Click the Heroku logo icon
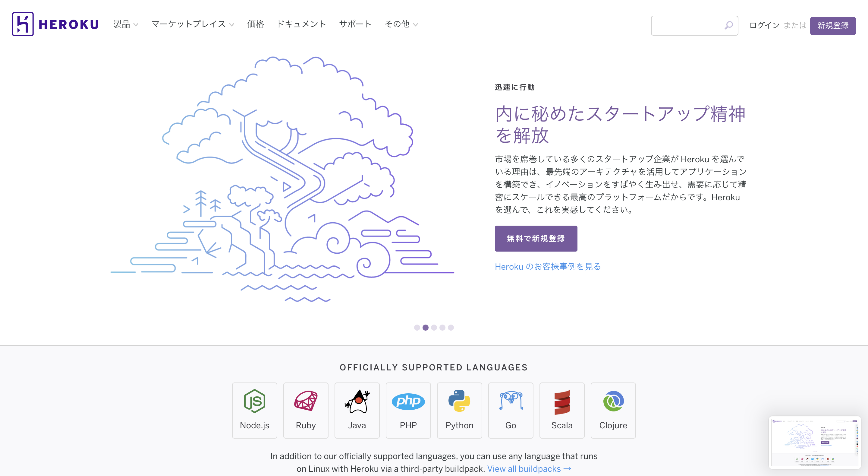Image resolution: width=868 pixels, height=476 pixels. (23, 24)
